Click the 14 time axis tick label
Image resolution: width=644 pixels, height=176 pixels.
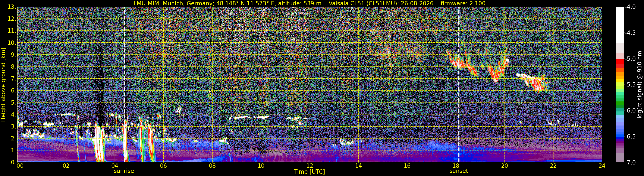coord(358,166)
